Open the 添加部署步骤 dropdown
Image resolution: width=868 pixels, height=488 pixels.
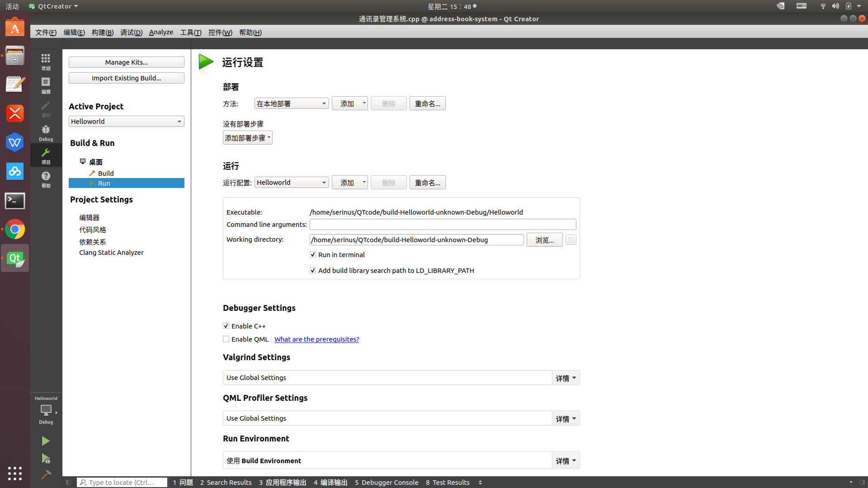247,138
